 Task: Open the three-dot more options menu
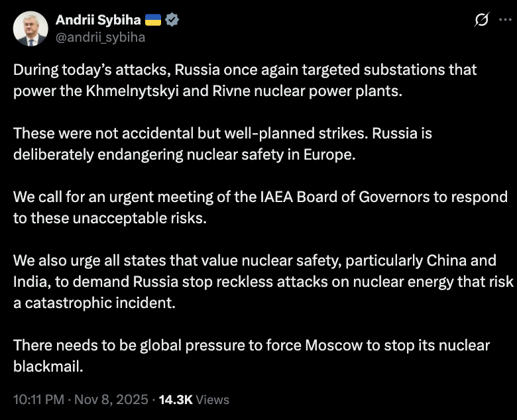(x=505, y=21)
